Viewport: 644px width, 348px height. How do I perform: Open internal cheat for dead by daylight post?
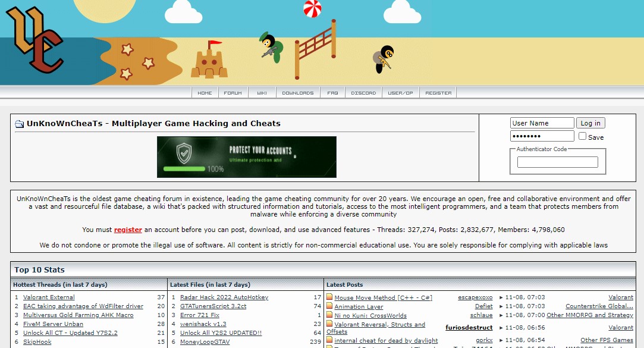point(386,341)
